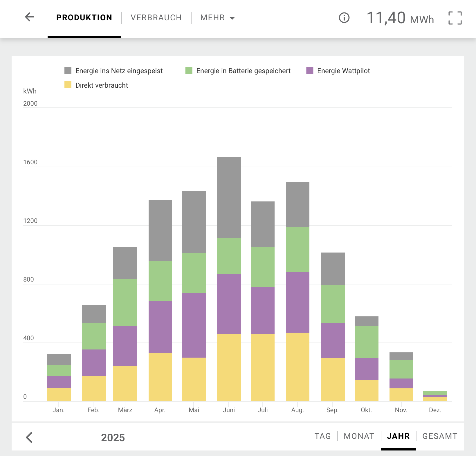Click the back arrow in header
Viewport: 476px width, 456px height.
tap(30, 17)
